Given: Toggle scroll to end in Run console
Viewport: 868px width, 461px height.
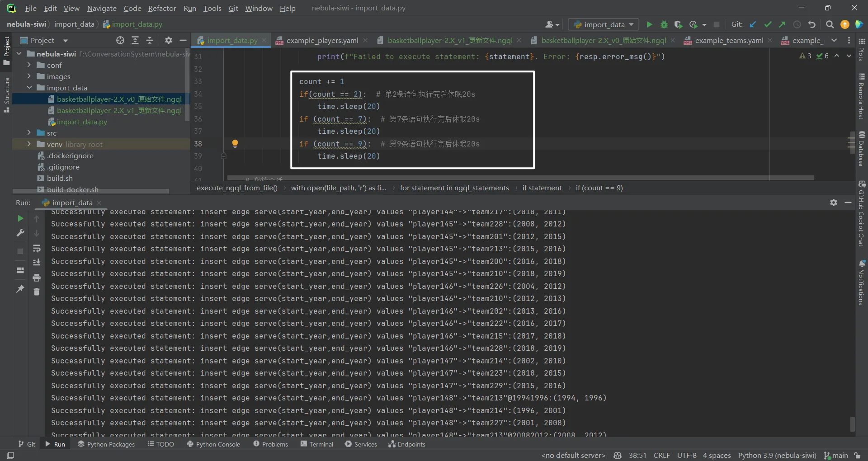Looking at the screenshot, I should 37,263.
